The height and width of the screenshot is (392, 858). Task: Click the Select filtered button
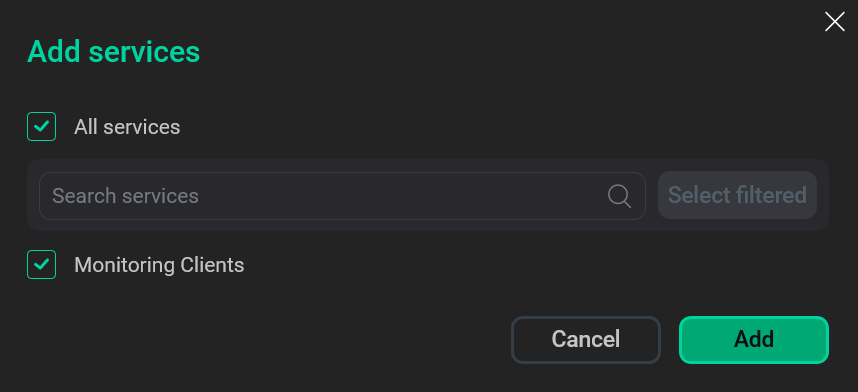(737, 195)
